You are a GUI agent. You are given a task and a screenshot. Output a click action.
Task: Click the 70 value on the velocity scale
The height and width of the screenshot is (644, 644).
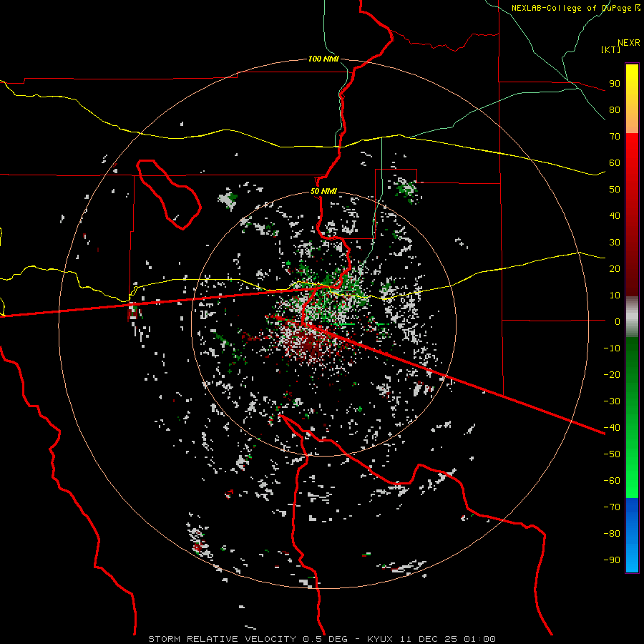[x=615, y=137]
